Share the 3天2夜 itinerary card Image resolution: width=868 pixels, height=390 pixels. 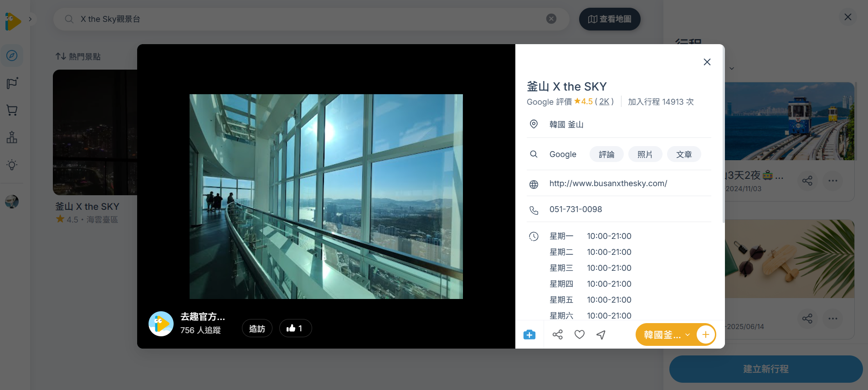(807, 181)
